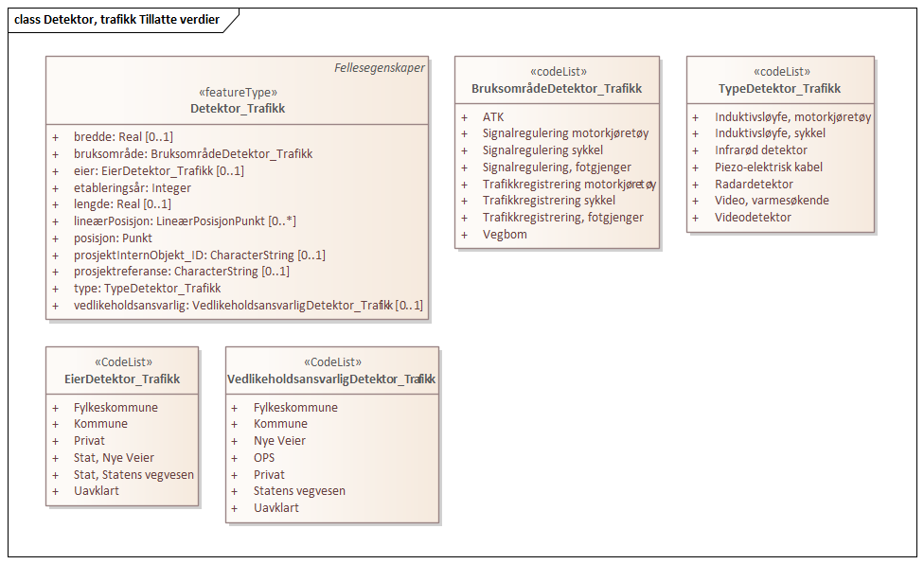Viewport: 924px width, 564px height.
Task: Click the diagram title 'class Detektor, trafikk Tillatte verdier'
Action: point(117,19)
